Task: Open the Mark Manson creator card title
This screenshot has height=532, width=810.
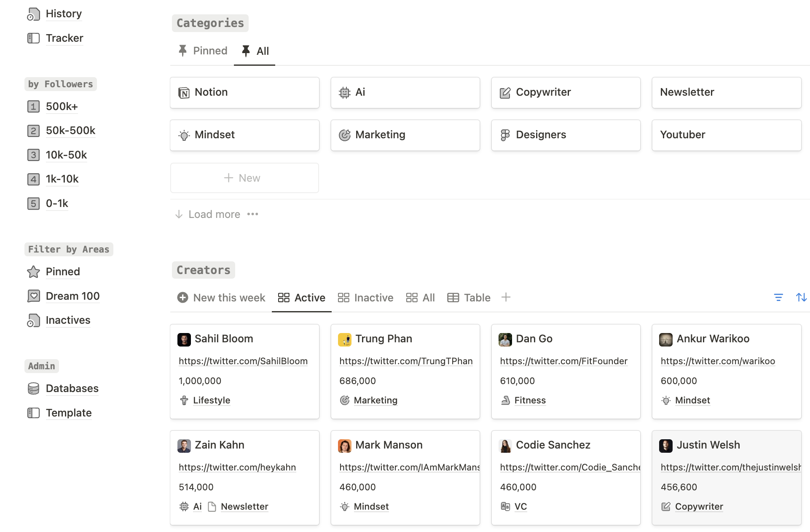Action: coord(389,445)
